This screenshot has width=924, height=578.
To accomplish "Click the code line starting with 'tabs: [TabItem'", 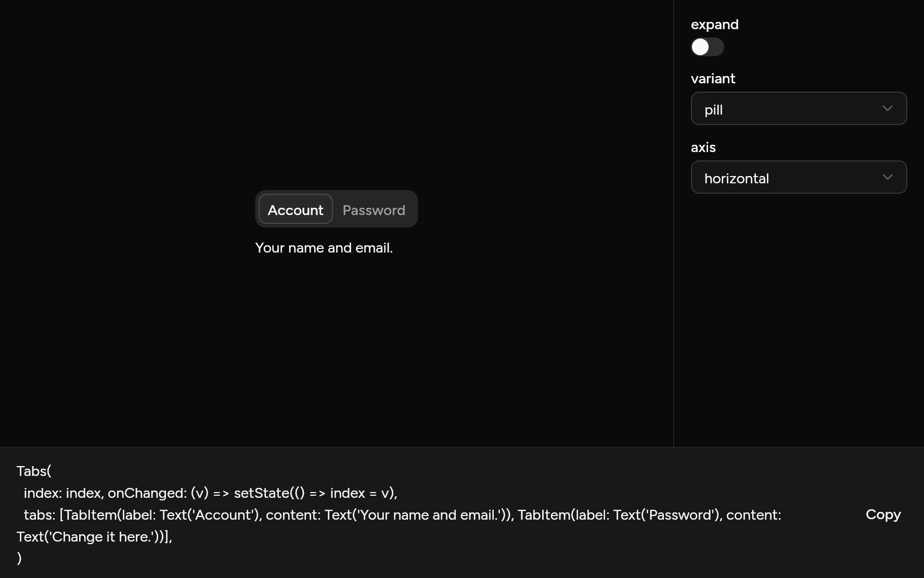I will click(x=402, y=515).
